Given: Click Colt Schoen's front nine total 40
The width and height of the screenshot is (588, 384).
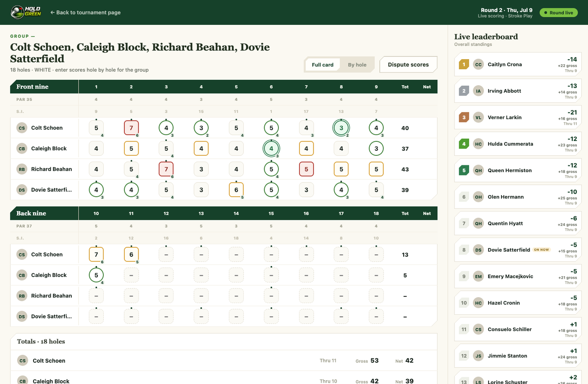Looking at the screenshot, I should [x=405, y=128].
